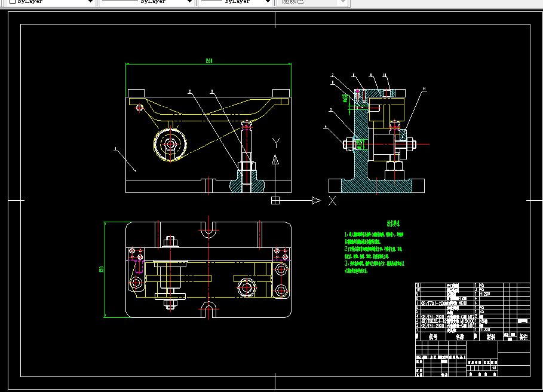Viewport: 543px width, 392px height.
Task: Click the UCS X axis label
Action: tap(333, 201)
